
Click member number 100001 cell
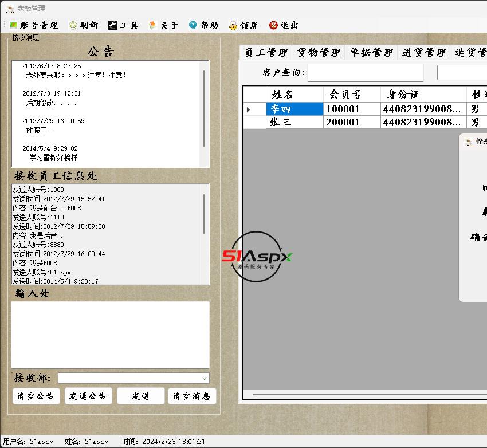pyautogui.click(x=352, y=109)
